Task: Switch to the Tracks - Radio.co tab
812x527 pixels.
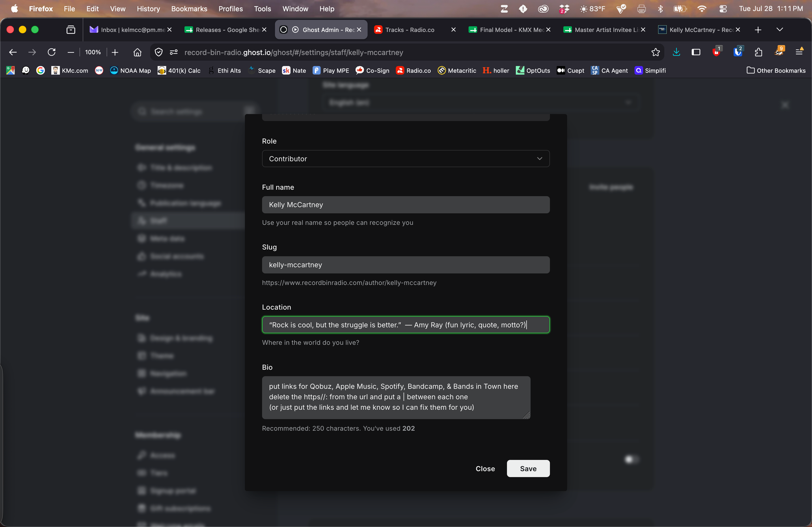Action: point(415,30)
